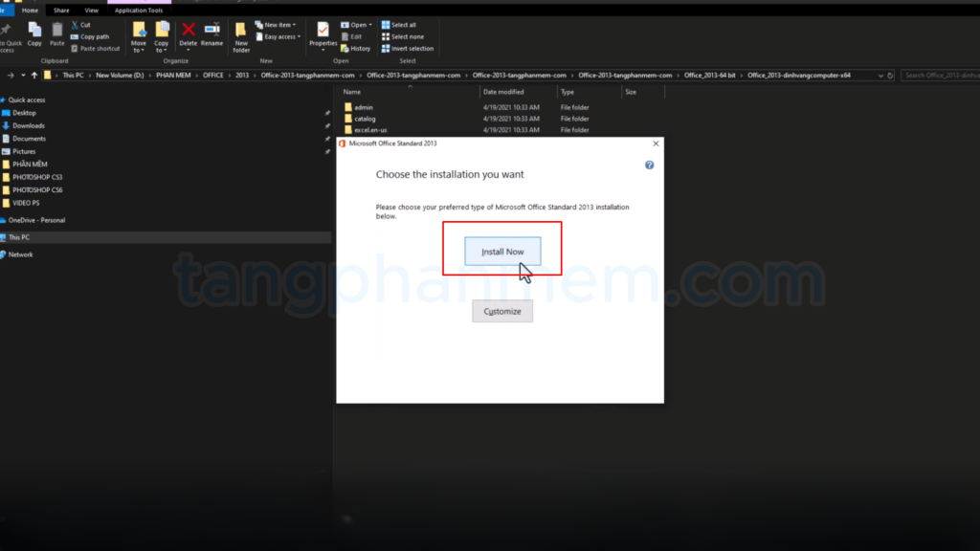Click PHAN MEM in the address path

click(173, 75)
